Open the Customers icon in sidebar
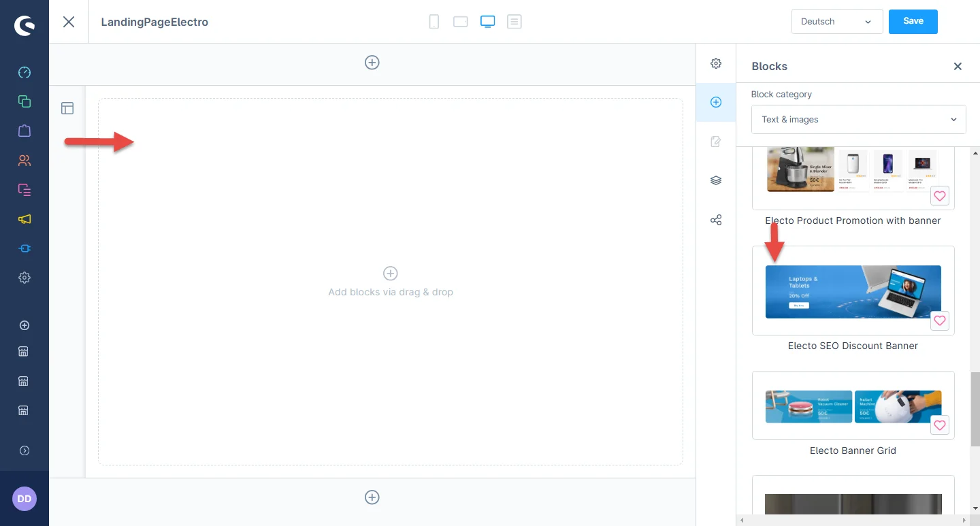The height and width of the screenshot is (526, 980). tap(24, 161)
